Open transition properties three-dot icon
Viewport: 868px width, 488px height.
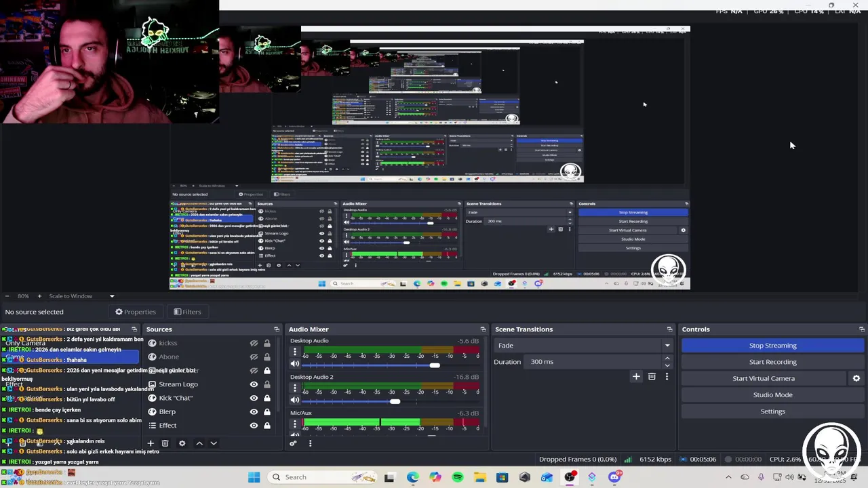667,377
